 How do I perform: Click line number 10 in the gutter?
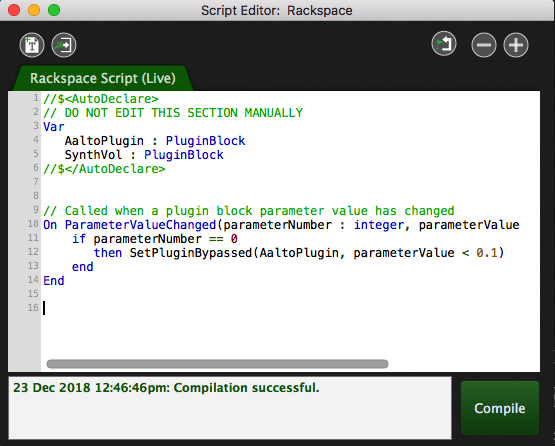click(x=33, y=224)
